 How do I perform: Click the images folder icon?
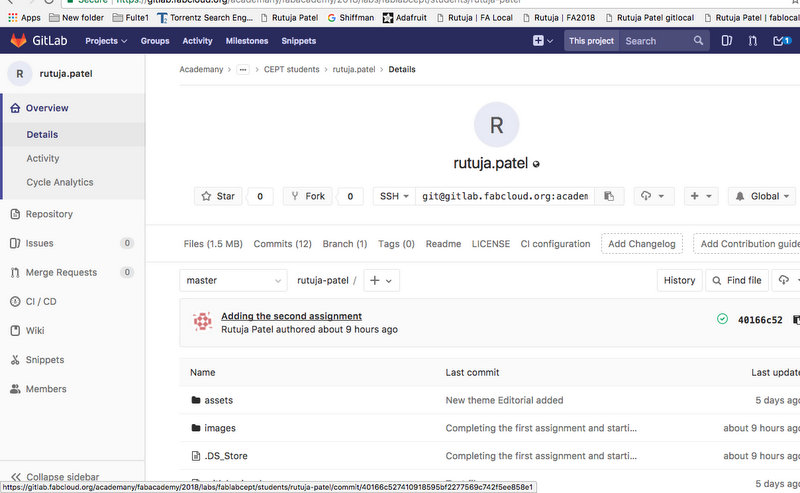tap(196, 428)
